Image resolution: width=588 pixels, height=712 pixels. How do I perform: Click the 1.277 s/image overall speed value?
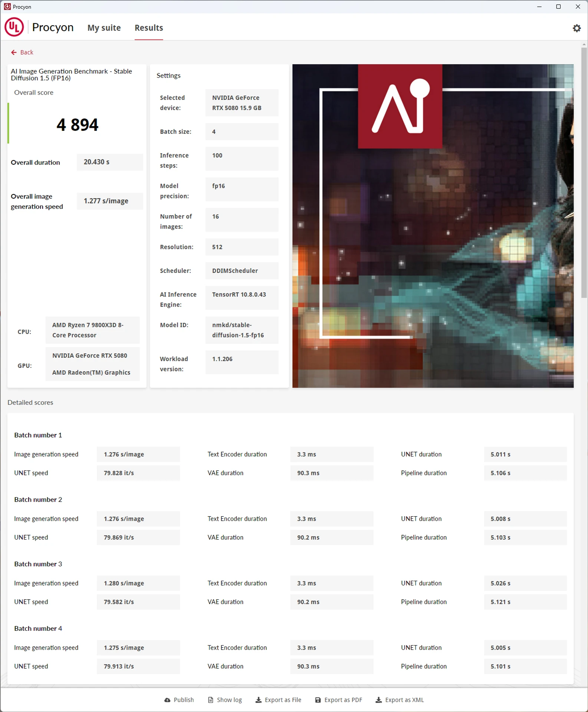click(x=110, y=201)
